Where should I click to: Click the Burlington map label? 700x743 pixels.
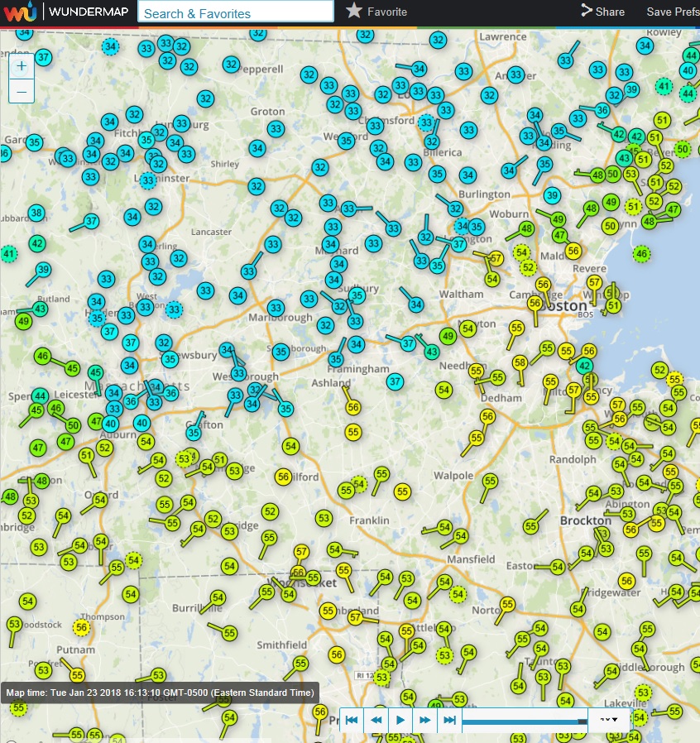coord(484,194)
